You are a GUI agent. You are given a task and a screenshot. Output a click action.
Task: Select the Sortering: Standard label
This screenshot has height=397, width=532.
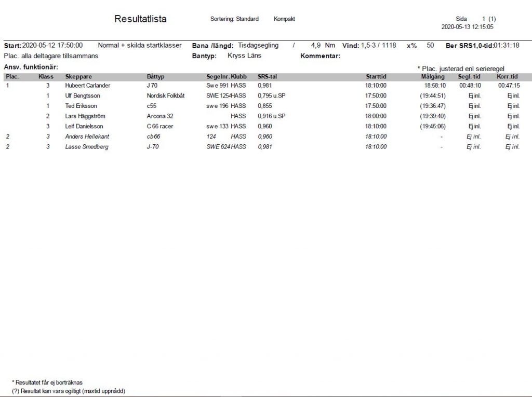tap(234, 19)
